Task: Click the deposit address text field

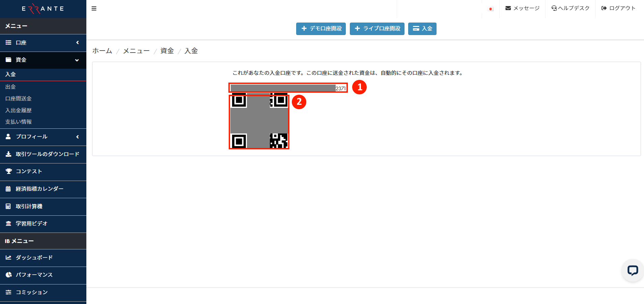Action: tap(288, 88)
